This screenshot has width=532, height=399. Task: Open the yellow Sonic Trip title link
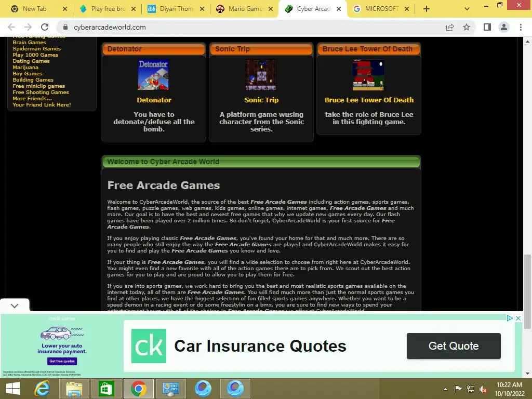tap(261, 100)
